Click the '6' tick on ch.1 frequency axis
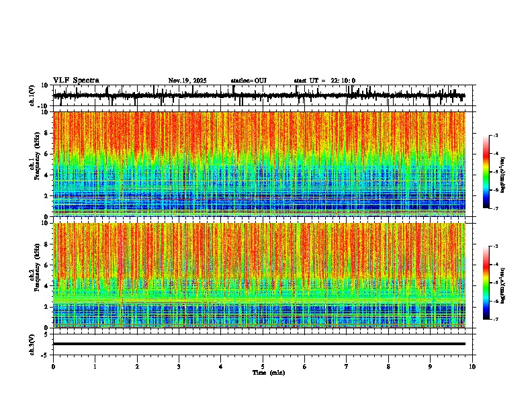Screen dimensions: 532x411 pyautogui.click(x=47, y=154)
